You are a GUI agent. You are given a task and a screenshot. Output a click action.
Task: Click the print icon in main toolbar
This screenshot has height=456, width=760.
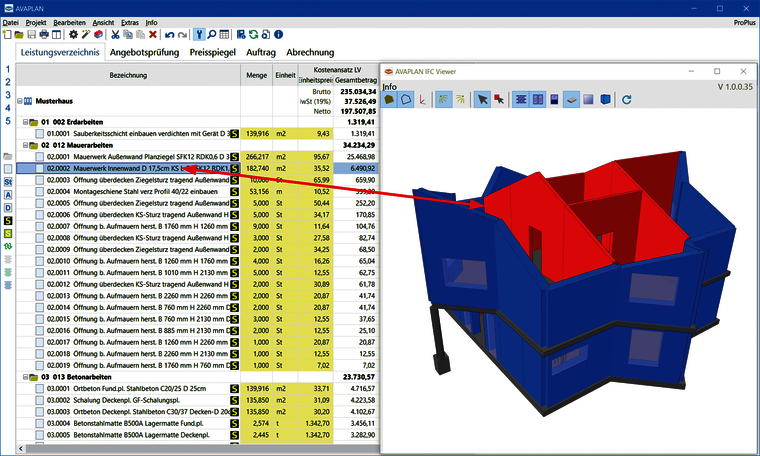coord(44,34)
